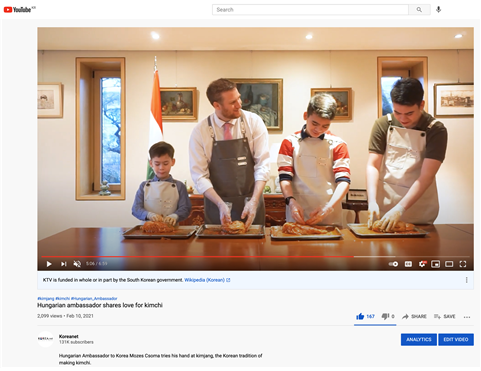
Task: Turn on subtitles/closed captions
Action: (408, 264)
